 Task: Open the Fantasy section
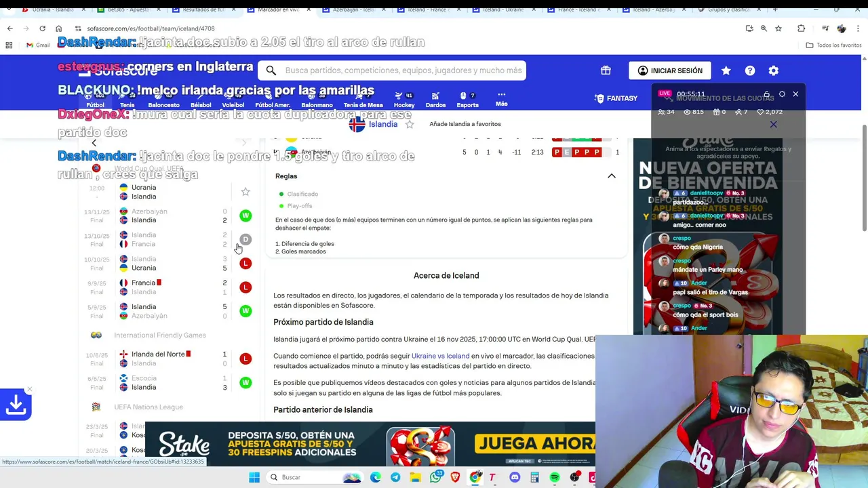(616, 98)
